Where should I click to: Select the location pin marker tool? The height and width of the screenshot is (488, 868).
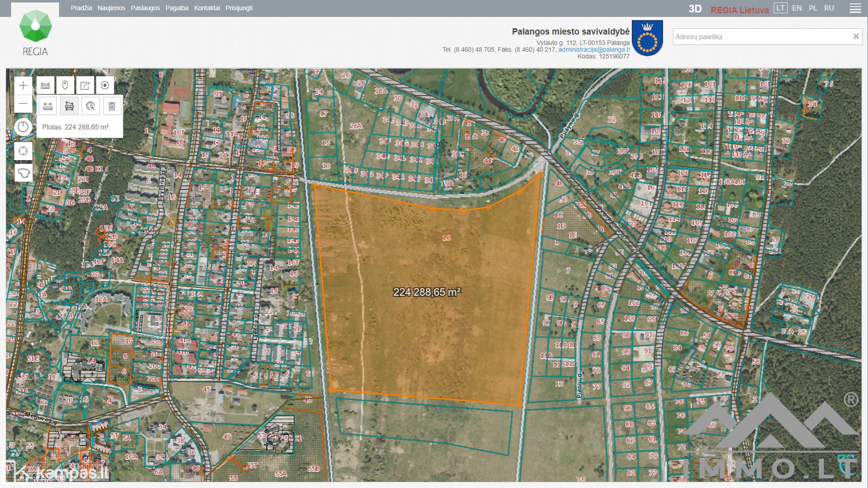pyautogui.click(x=65, y=85)
